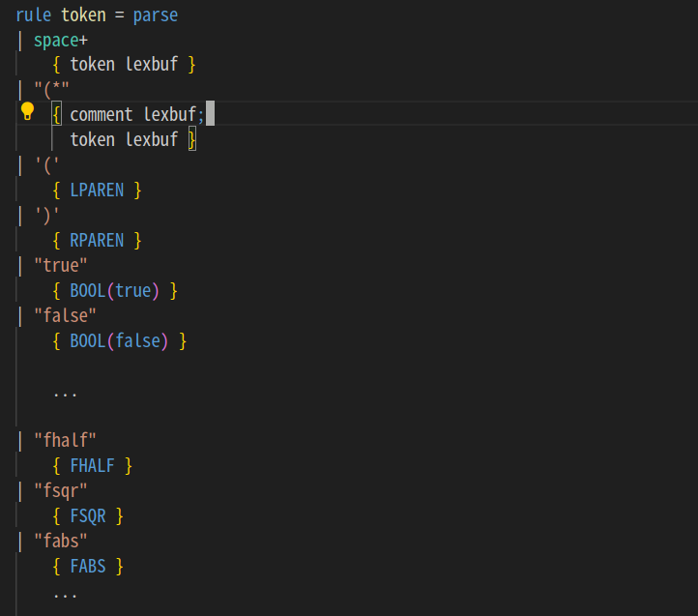The width and height of the screenshot is (698, 616).
Task: Click the "parse" keyword on the first line
Action: click(155, 15)
